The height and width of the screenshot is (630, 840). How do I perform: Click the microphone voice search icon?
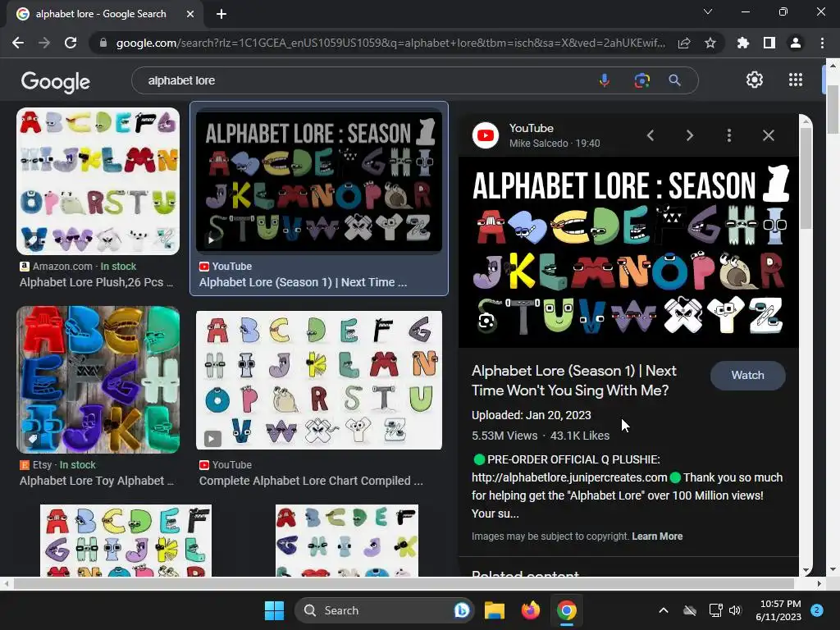tap(605, 80)
